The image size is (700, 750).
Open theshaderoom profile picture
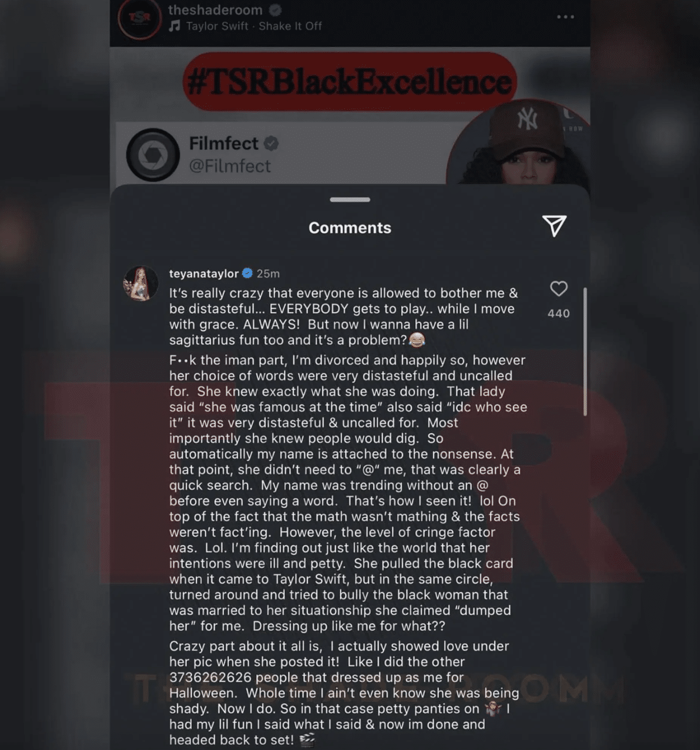click(139, 19)
